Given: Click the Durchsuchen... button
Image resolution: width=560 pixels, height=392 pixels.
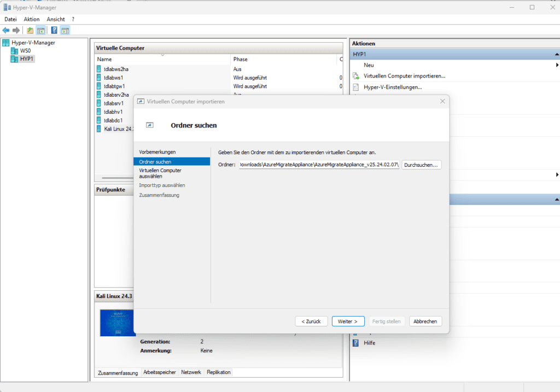Looking at the screenshot, I should point(422,165).
